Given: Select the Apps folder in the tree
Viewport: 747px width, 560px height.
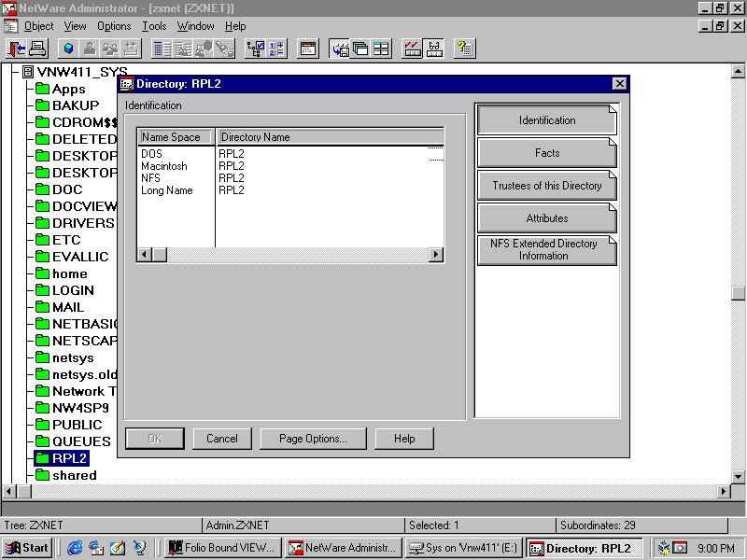Looking at the screenshot, I should click(61, 89).
